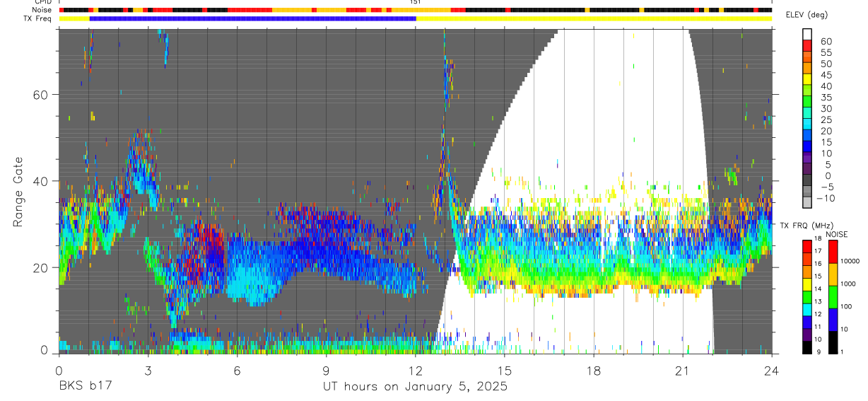The image size is (868, 401).
Task: Click the 'TX Freq' row label at top left
Action: pyautogui.click(x=38, y=18)
